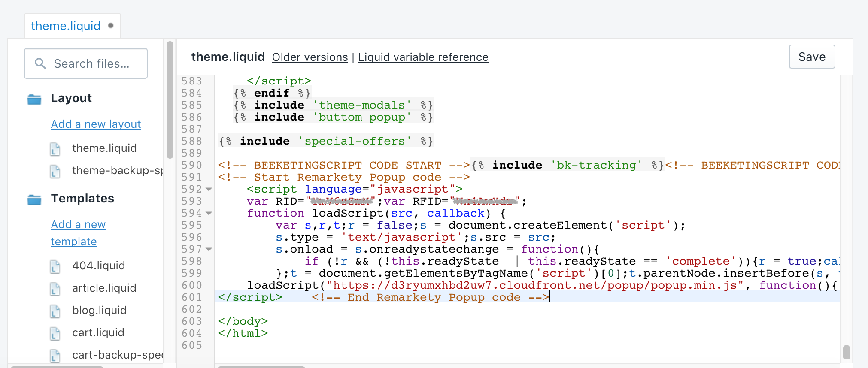Click the 'special-offers' include string
Screen dimensions: 868x368
tap(355, 141)
